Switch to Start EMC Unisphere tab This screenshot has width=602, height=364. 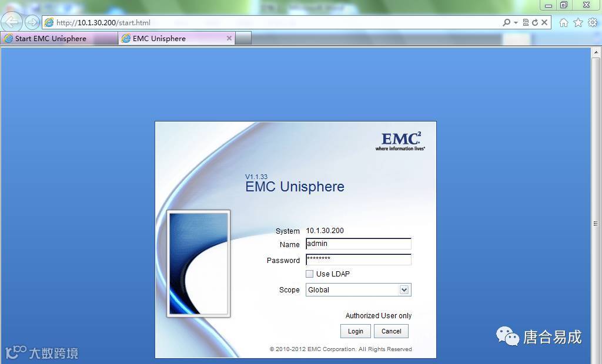[59, 38]
